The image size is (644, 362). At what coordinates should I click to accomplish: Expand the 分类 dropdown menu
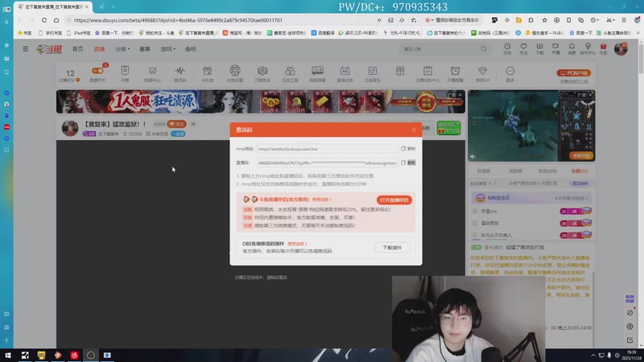pyautogui.click(x=122, y=49)
